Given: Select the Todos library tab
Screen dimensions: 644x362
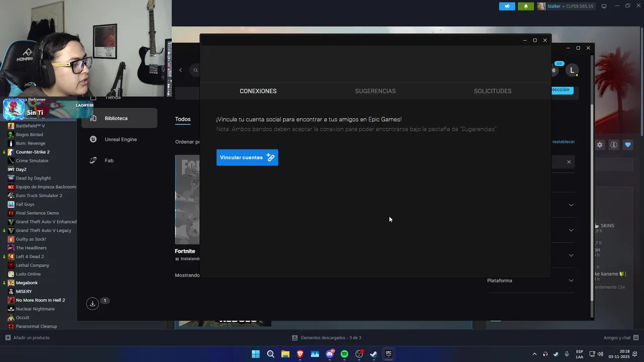Looking at the screenshot, I should pyautogui.click(x=183, y=119).
